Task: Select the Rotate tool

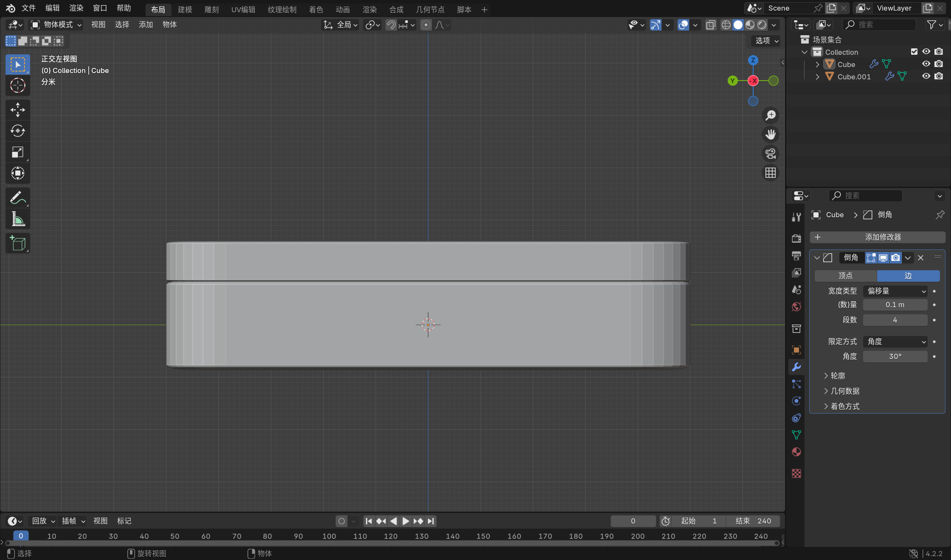Action: tap(17, 131)
